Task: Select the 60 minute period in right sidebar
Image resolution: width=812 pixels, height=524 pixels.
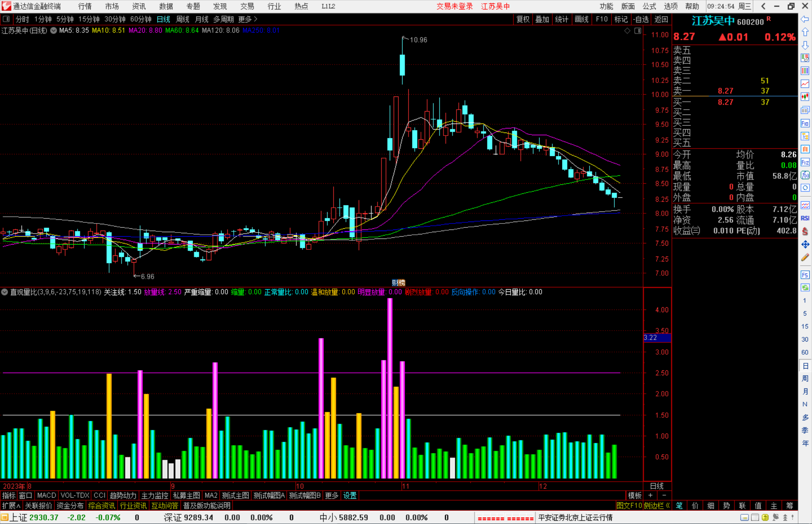Action: click(805, 352)
